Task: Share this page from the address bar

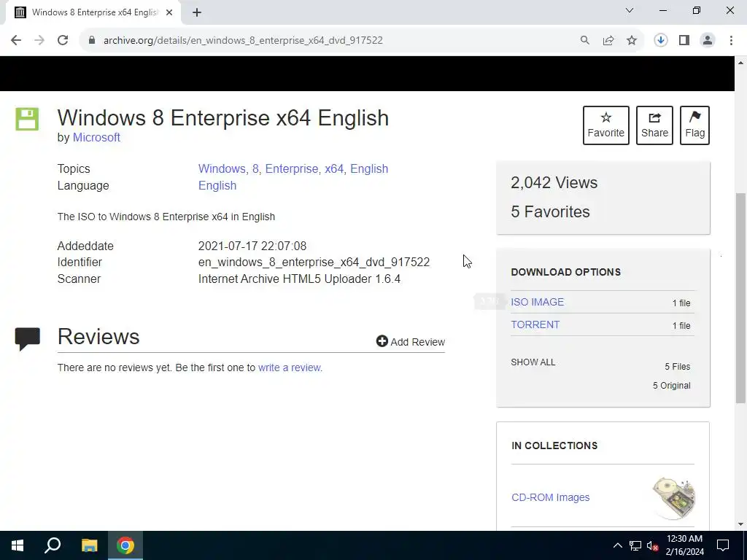Action: [x=608, y=41]
